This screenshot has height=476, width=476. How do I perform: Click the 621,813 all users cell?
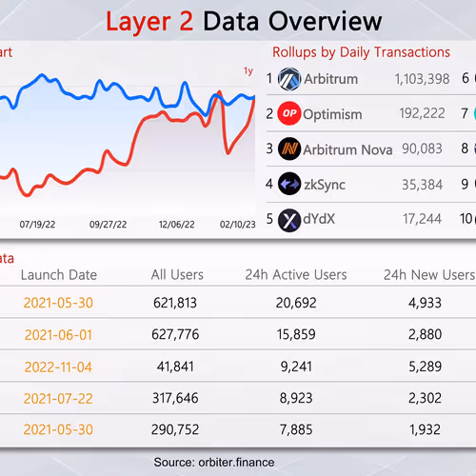click(175, 303)
